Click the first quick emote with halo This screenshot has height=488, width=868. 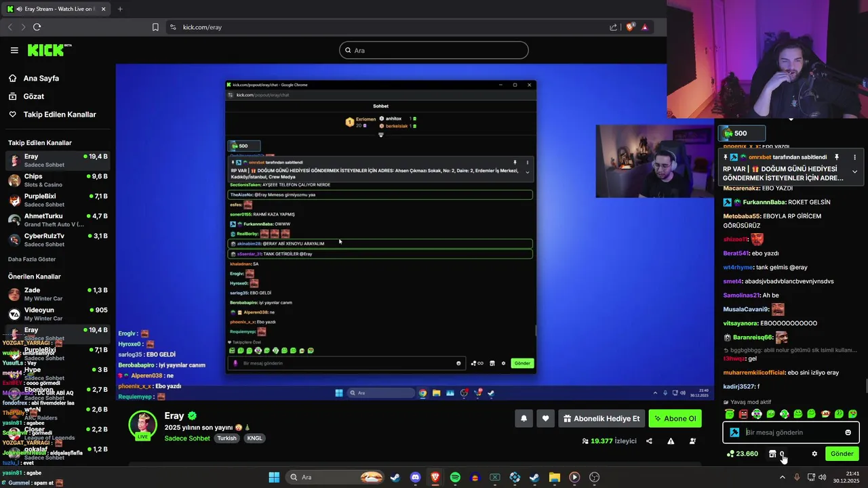point(730,413)
